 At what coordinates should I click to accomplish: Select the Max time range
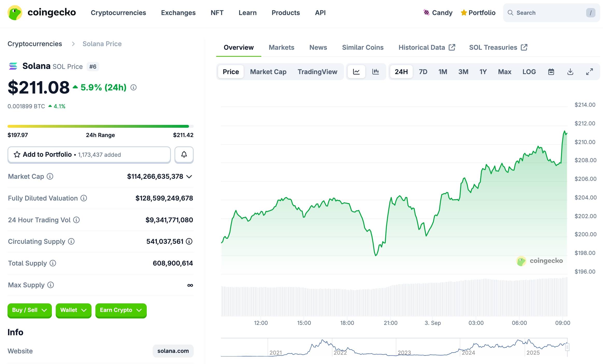click(x=505, y=72)
